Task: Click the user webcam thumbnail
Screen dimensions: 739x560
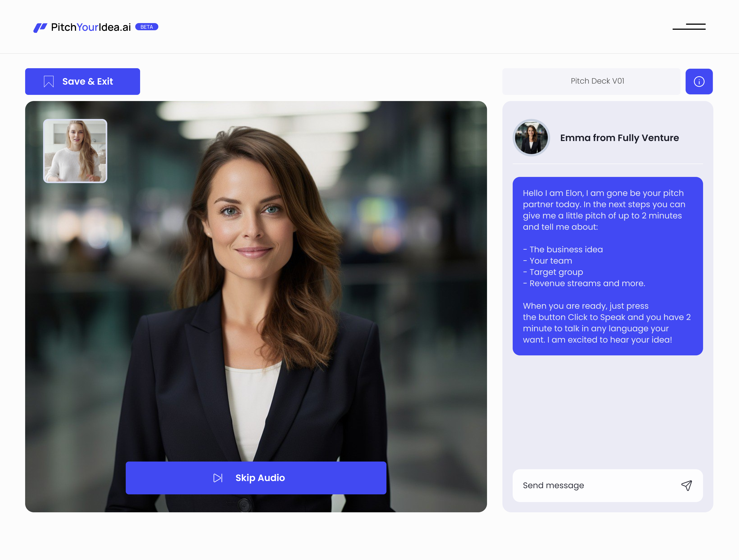Action: [x=75, y=151]
